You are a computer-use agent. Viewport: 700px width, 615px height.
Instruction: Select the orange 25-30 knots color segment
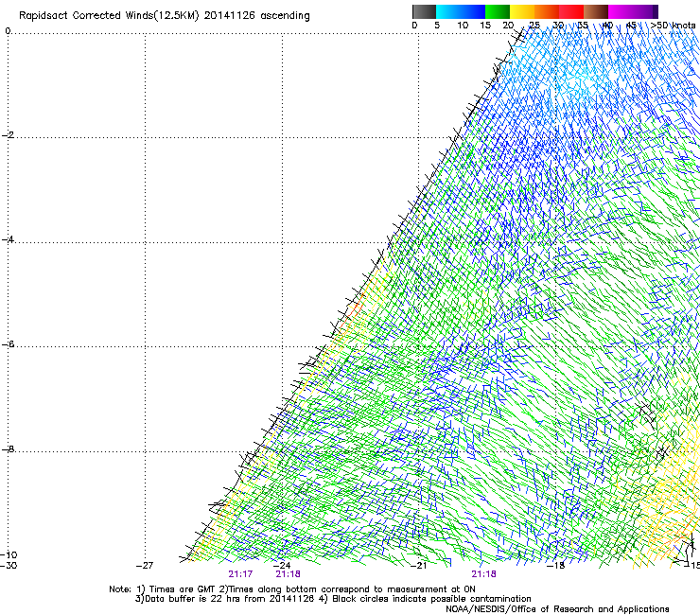(547, 11)
